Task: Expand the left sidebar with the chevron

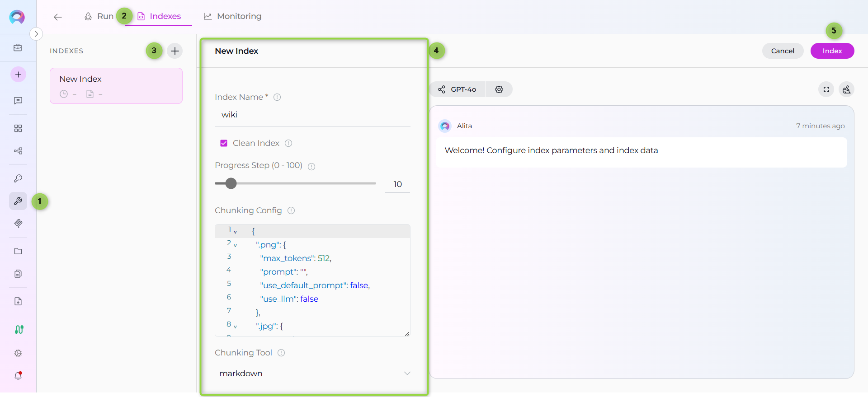Action: pyautogui.click(x=36, y=34)
